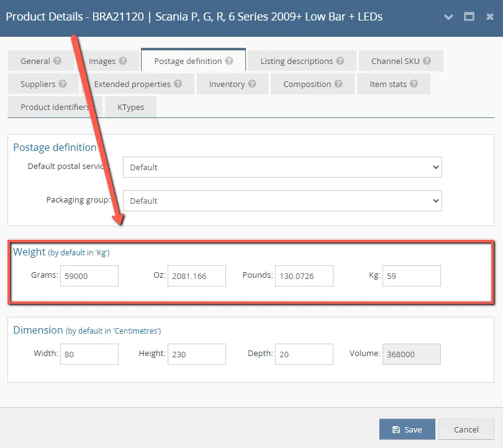The image size is (503, 448).
Task: Focus the Width dimension field
Action: (89, 354)
